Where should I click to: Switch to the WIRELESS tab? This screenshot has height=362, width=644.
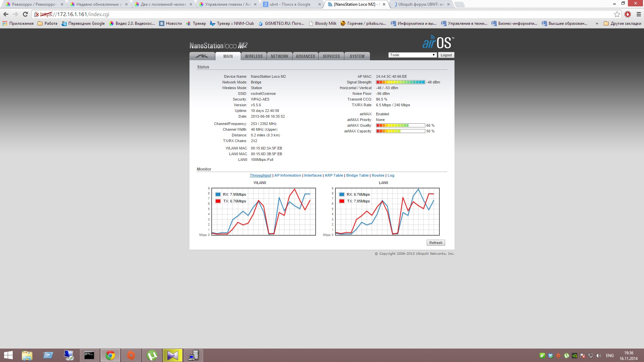[254, 56]
